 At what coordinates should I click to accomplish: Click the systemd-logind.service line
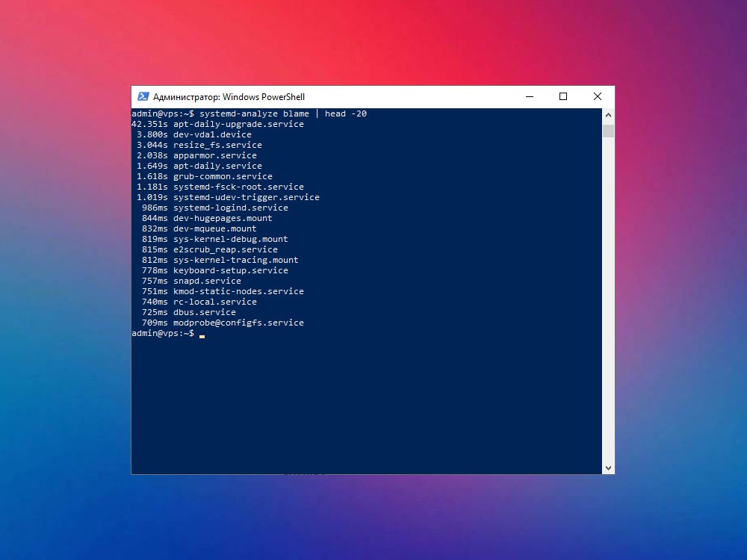pyautogui.click(x=215, y=208)
